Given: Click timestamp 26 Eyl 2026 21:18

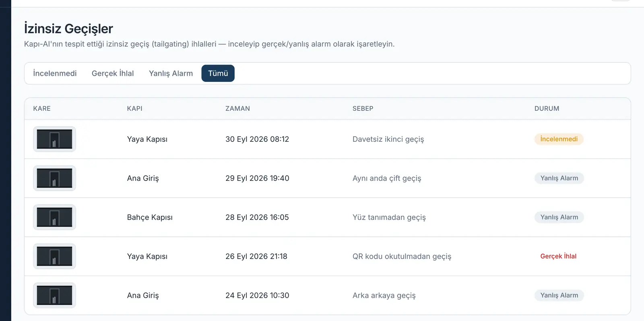Looking at the screenshot, I should tap(256, 256).
